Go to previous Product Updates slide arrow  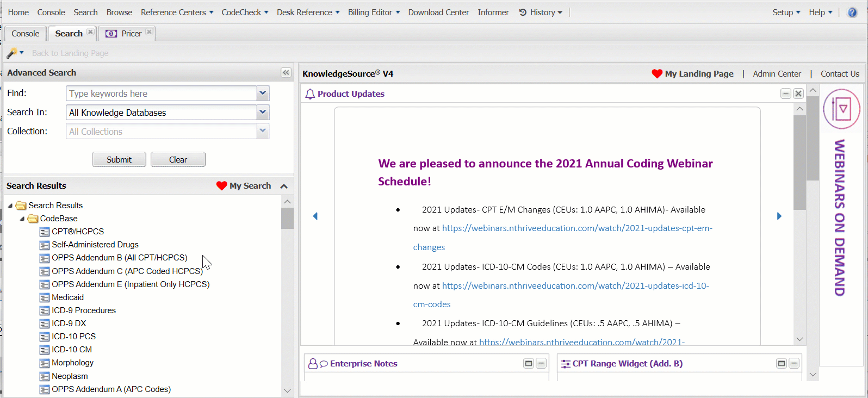[x=315, y=216]
